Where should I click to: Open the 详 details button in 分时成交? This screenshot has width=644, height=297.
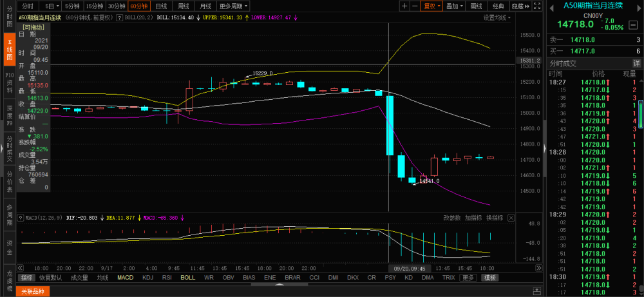point(636,64)
